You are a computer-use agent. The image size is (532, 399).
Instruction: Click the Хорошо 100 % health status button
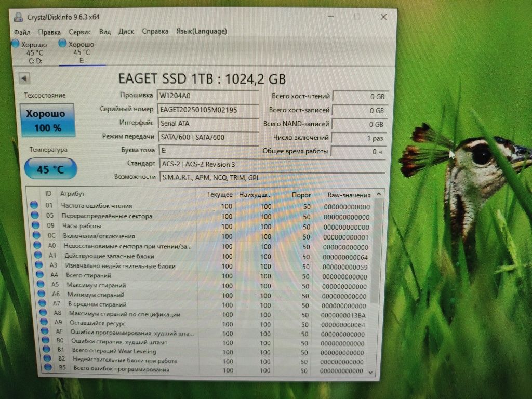pyautogui.click(x=47, y=121)
